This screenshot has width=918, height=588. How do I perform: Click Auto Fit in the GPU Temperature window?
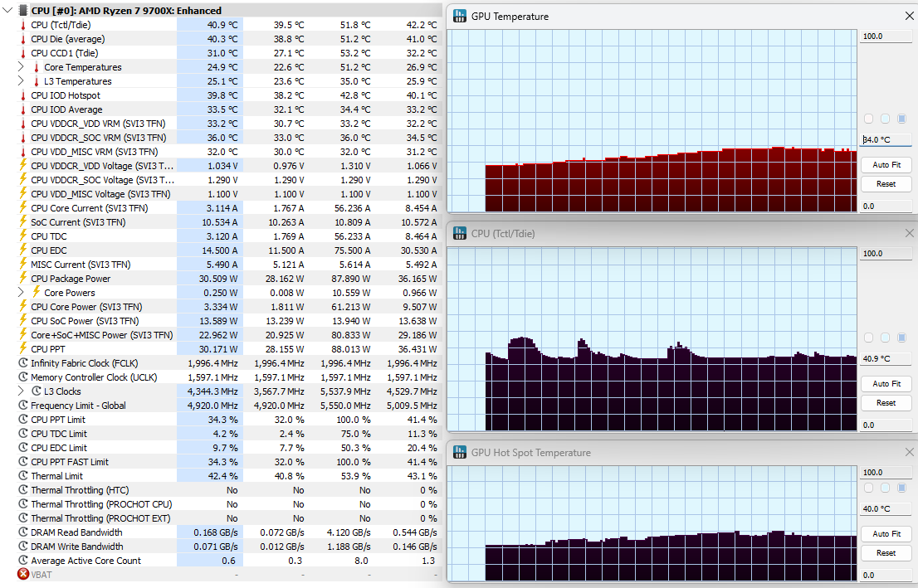pyautogui.click(x=886, y=165)
